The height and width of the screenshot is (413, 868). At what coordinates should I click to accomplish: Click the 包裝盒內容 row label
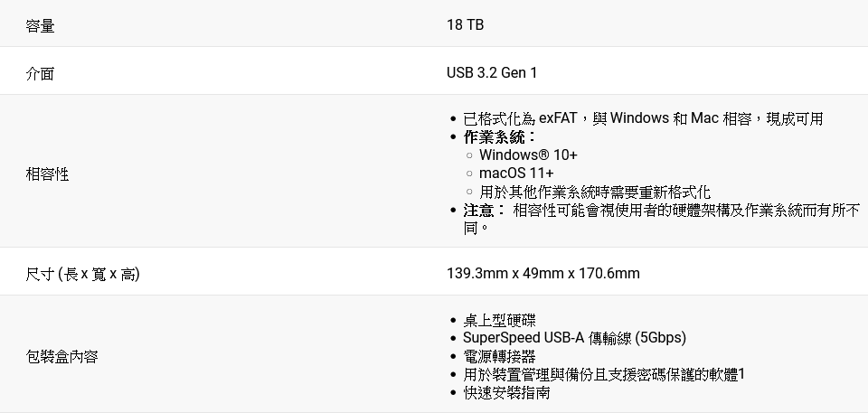tap(61, 357)
